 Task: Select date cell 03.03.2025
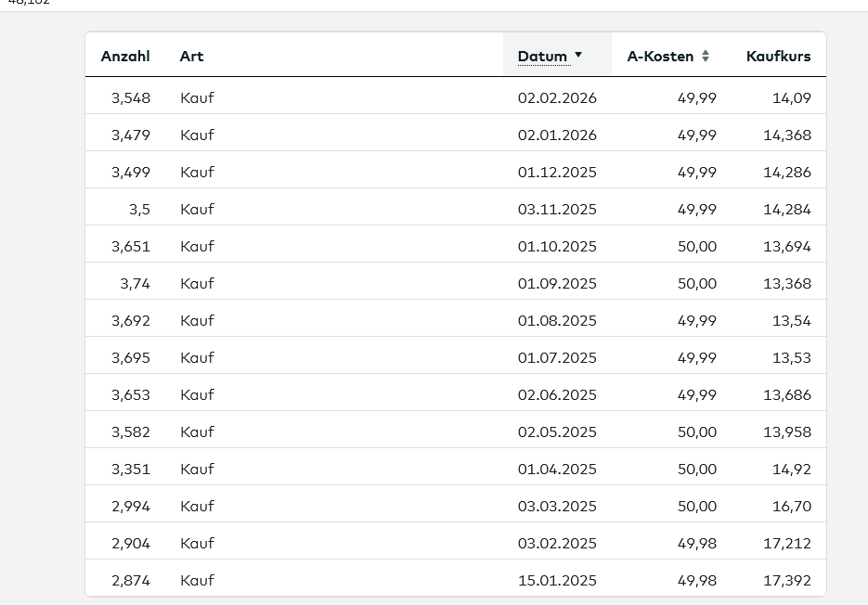pos(557,506)
